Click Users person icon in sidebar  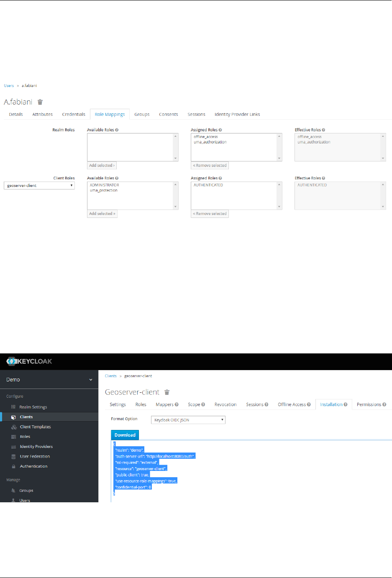(x=13, y=500)
